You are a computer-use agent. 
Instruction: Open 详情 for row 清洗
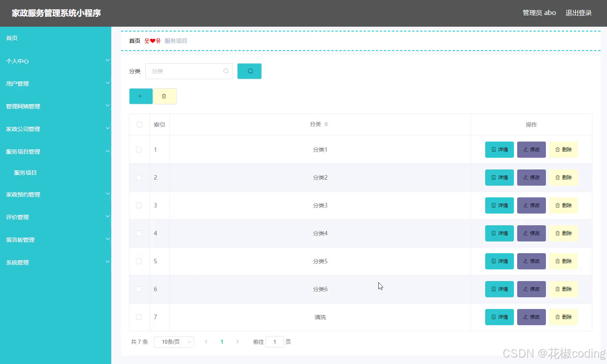[499, 317]
